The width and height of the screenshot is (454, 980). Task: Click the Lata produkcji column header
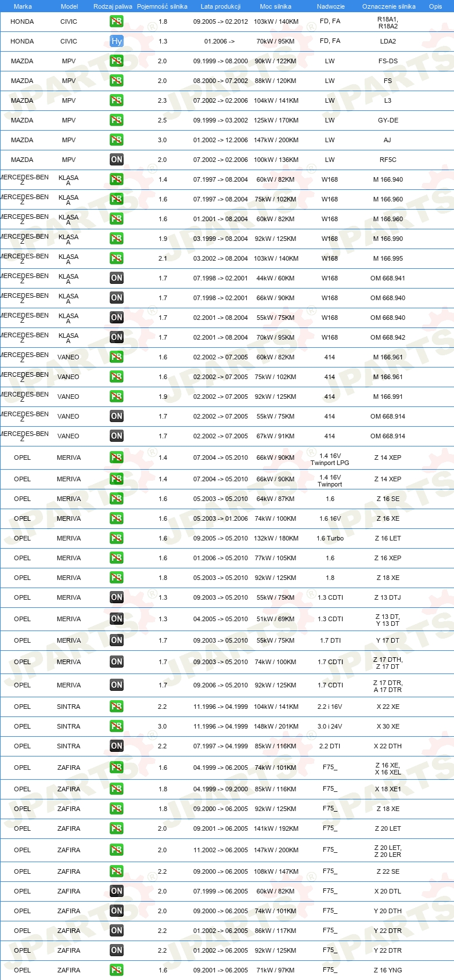click(x=221, y=6)
